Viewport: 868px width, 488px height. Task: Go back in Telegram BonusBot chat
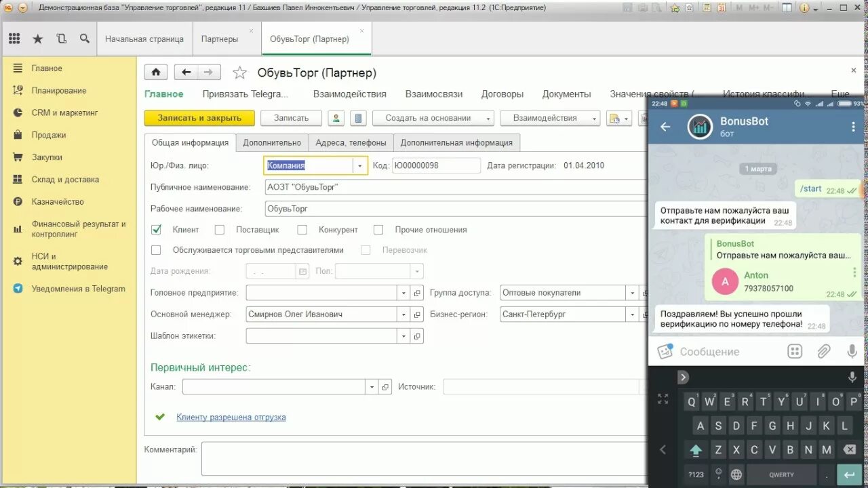coord(665,127)
